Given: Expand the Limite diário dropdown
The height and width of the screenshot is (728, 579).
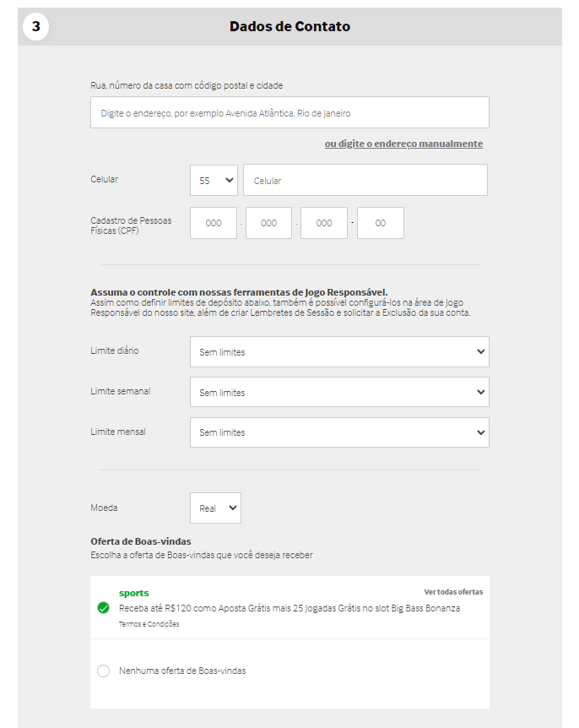Looking at the screenshot, I should (339, 352).
